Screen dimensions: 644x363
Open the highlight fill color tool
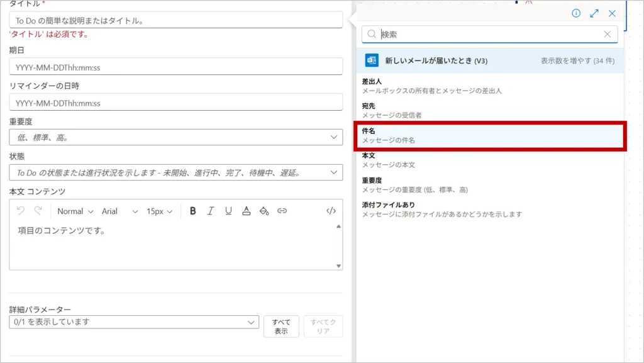tap(264, 211)
